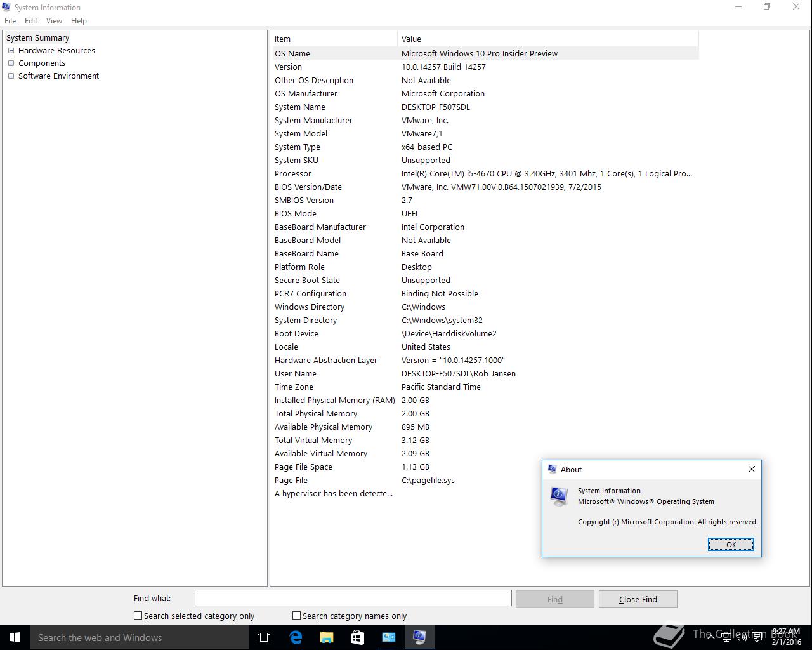Click the Value column header
812x650 pixels.
tap(548, 39)
